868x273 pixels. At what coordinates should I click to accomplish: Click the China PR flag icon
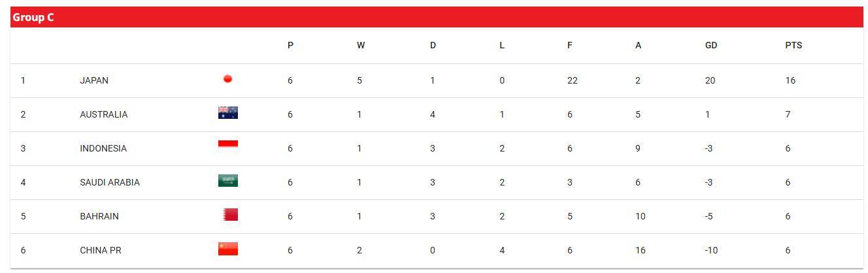point(228,249)
